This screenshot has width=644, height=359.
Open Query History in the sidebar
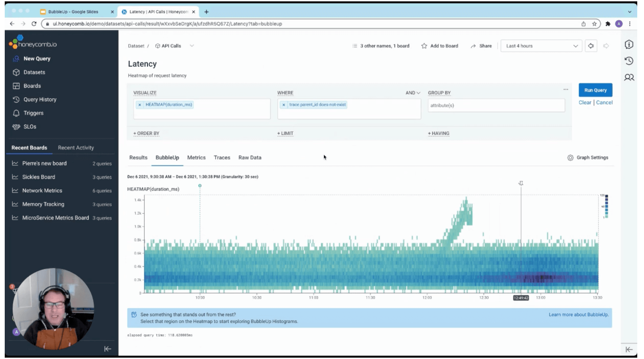(x=40, y=99)
